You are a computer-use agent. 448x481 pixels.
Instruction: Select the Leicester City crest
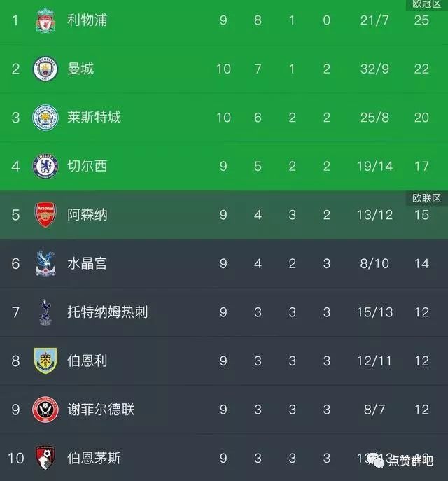45,118
